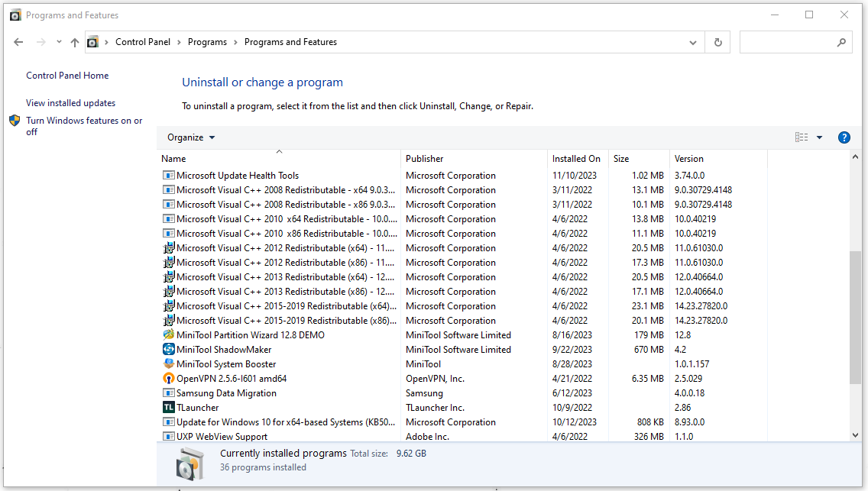Select Visual C++ 2015-2019 (x86) installer icon
The image size is (868, 491).
[168, 320]
